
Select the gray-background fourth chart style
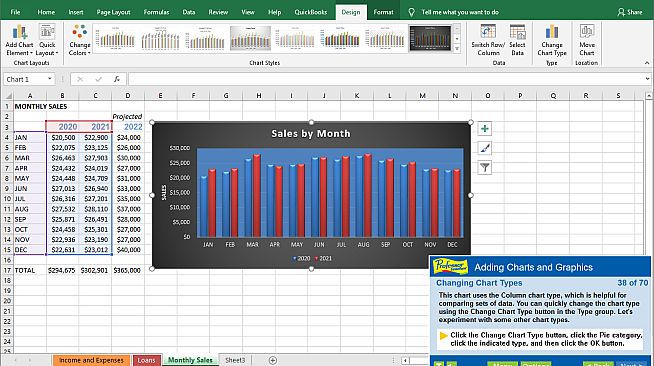tap(251, 38)
